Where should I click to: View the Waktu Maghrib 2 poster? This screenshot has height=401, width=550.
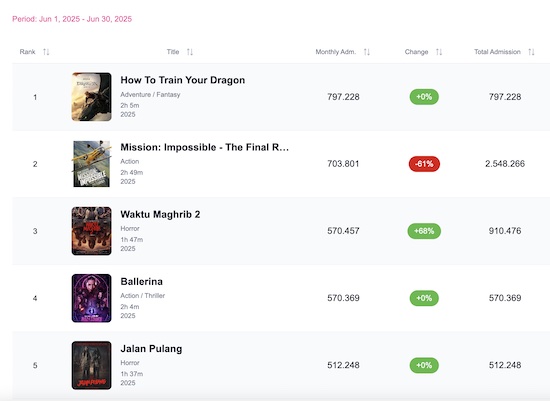[x=92, y=231]
